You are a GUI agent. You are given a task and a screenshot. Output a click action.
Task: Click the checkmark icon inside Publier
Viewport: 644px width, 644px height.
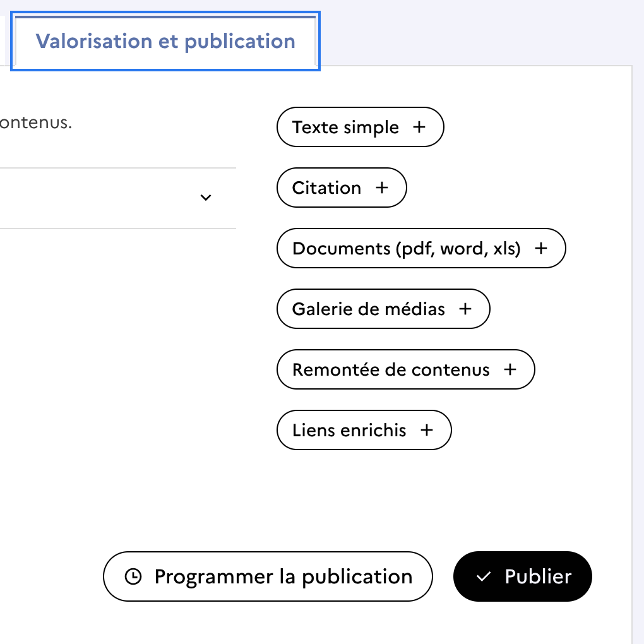pos(484,576)
